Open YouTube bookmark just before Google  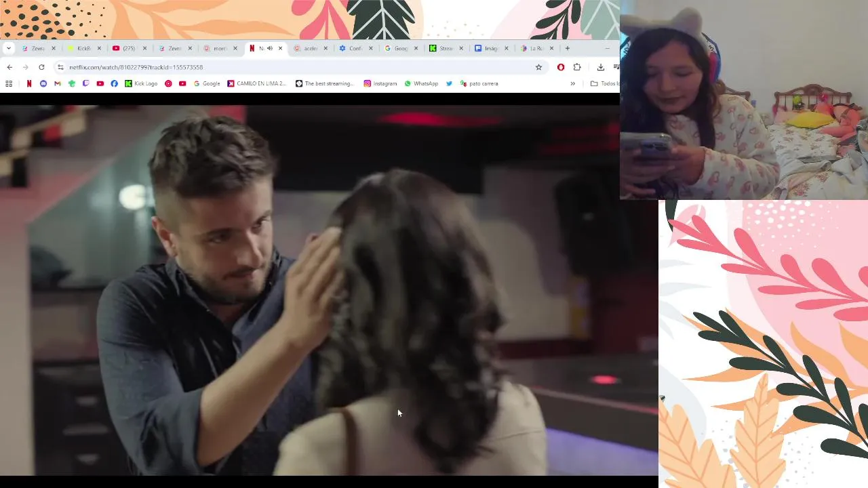pyautogui.click(x=182, y=83)
